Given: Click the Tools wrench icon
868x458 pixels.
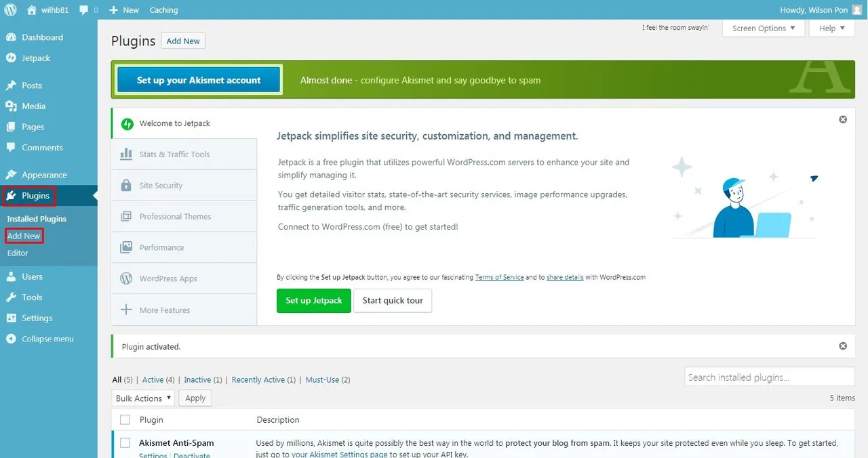Looking at the screenshot, I should pos(11,297).
